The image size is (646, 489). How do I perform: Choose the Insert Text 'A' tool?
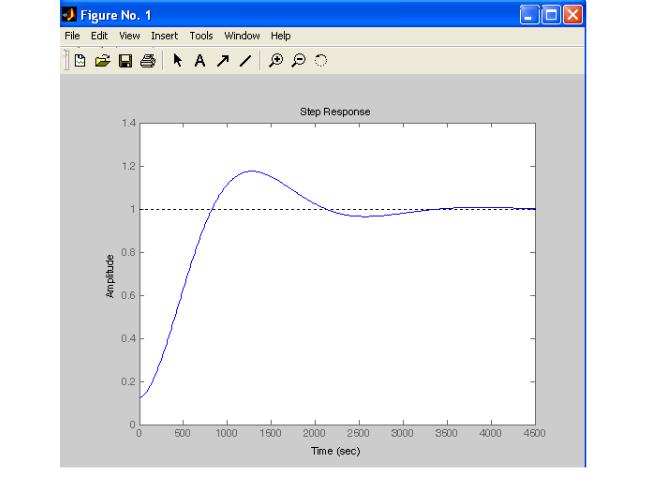(200, 61)
